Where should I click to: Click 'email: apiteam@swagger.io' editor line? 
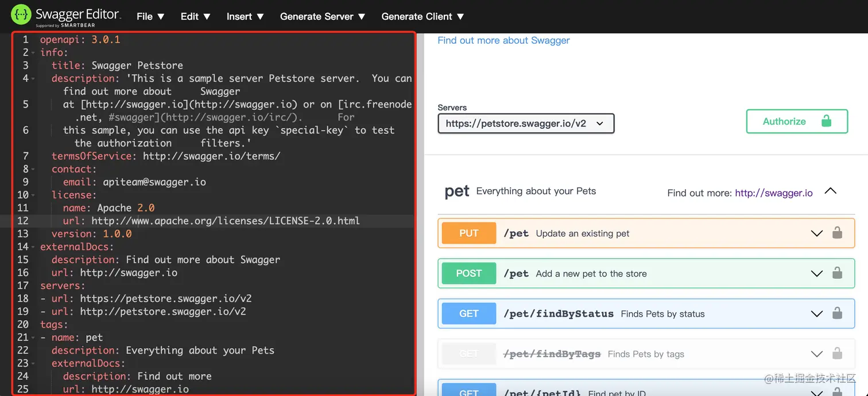pyautogui.click(x=134, y=182)
